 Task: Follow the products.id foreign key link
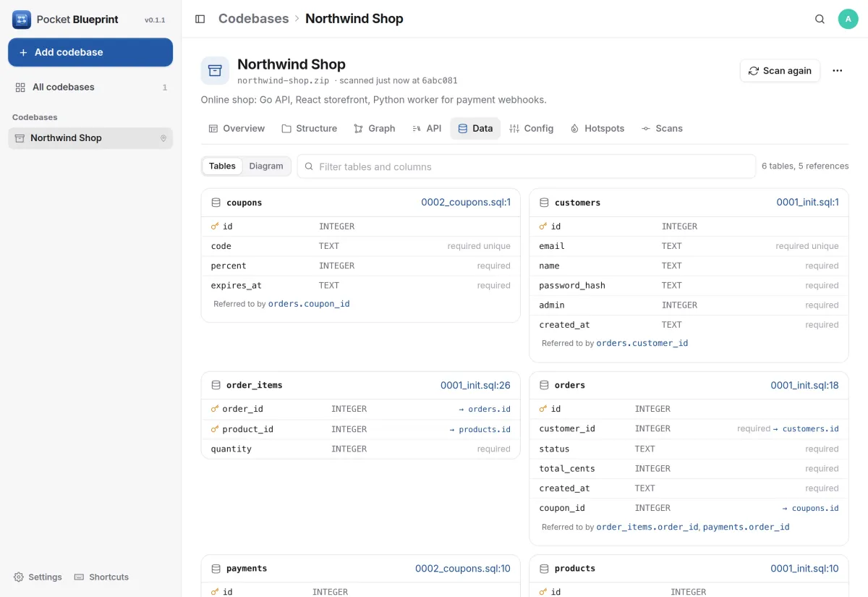click(480, 430)
